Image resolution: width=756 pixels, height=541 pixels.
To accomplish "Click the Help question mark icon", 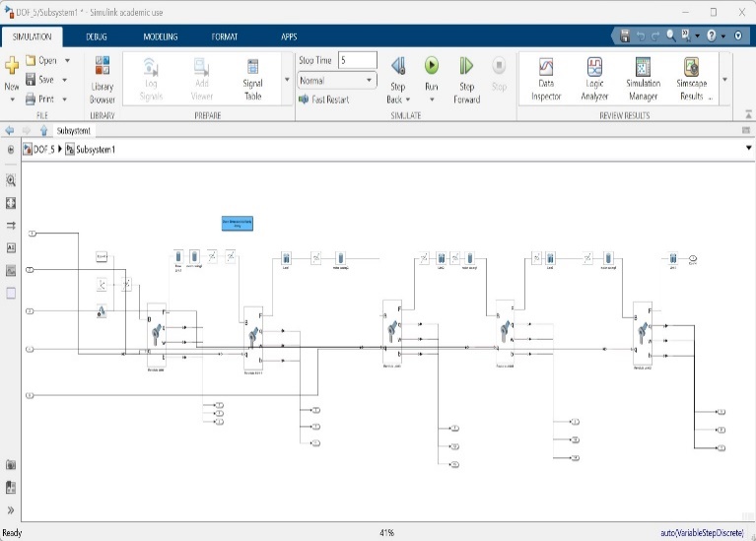I will tap(712, 35).
